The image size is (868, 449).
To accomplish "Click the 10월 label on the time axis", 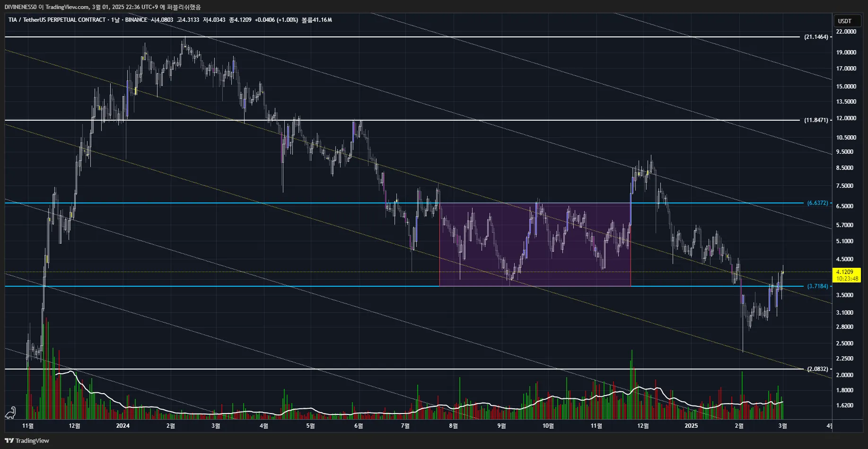I will [x=548, y=426].
